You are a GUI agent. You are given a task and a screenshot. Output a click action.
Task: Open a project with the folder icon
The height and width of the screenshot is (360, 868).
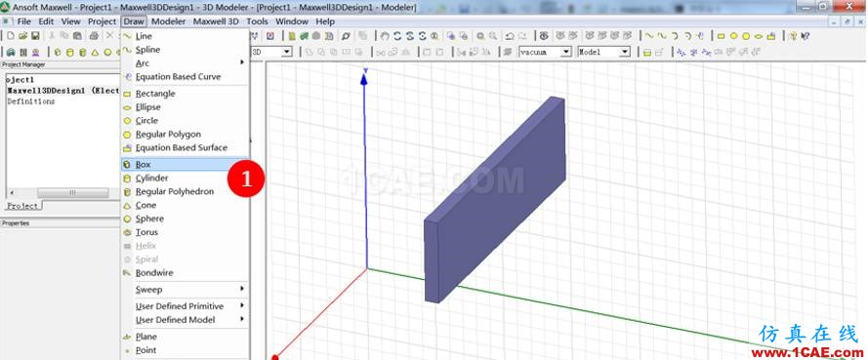coord(22,36)
